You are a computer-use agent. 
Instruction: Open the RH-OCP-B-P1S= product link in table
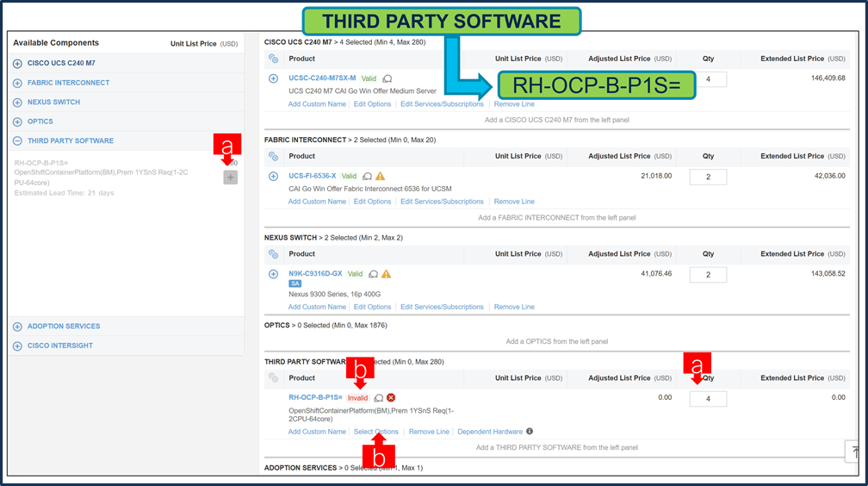click(315, 397)
